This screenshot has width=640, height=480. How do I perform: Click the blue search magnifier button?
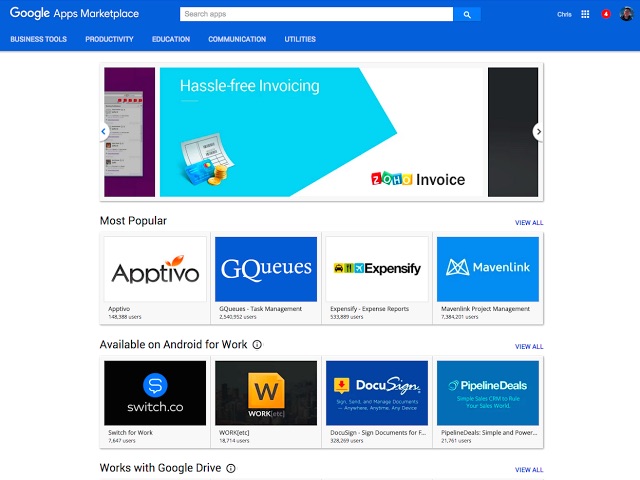point(467,14)
